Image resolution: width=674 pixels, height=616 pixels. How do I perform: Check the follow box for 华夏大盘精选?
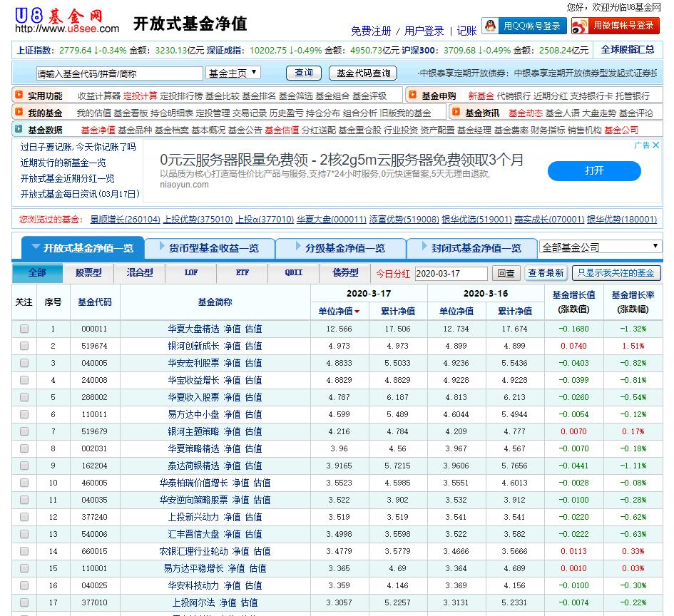click(x=24, y=329)
